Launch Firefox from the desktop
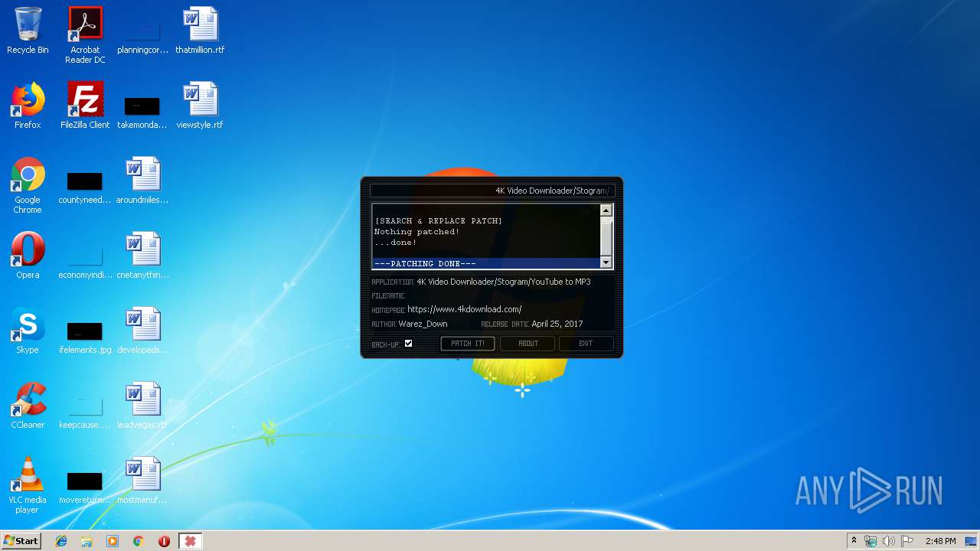 pyautogui.click(x=28, y=106)
